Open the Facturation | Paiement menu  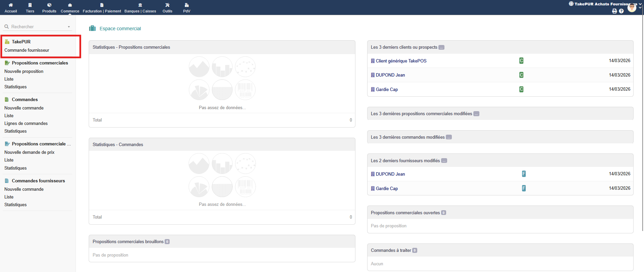click(x=102, y=7)
